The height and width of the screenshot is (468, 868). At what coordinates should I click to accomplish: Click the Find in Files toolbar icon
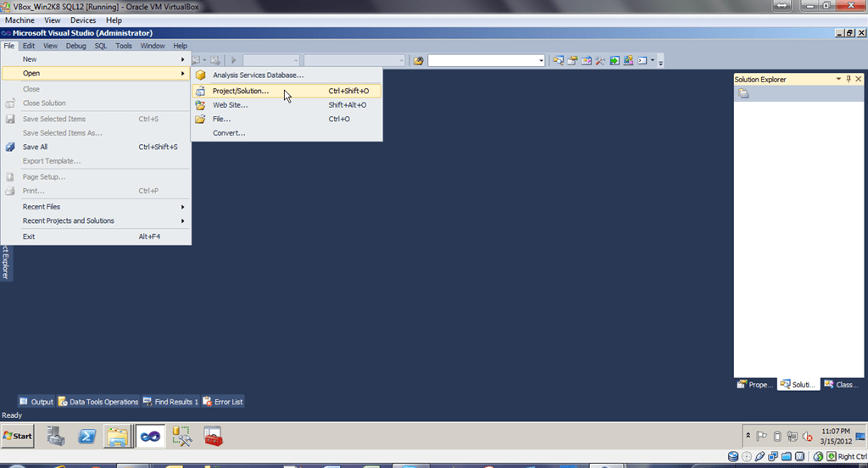point(419,60)
